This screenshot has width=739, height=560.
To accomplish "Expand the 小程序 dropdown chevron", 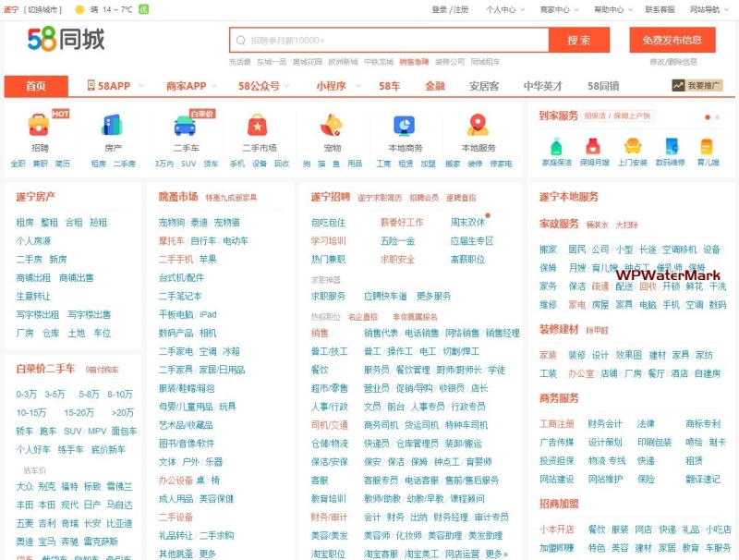I will pos(360,84).
